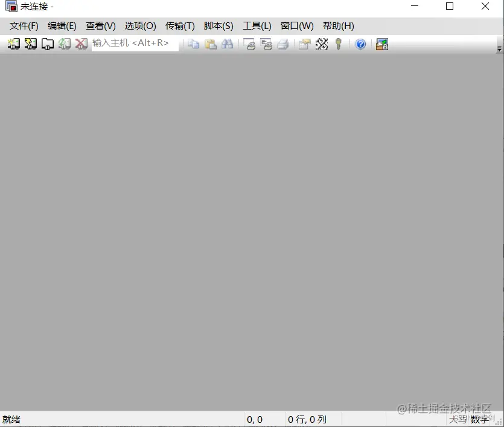Click the key icon for public key

[x=338, y=43]
